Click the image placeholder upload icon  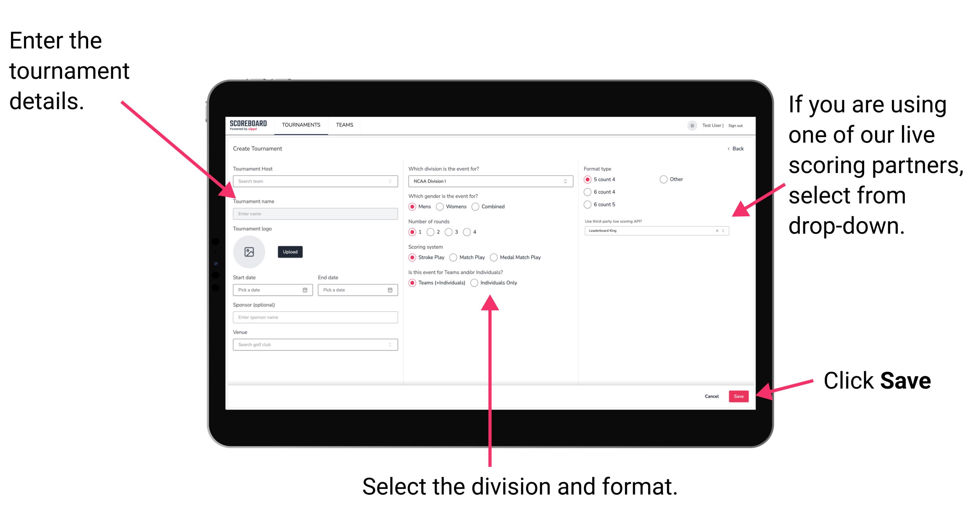[x=249, y=252]
